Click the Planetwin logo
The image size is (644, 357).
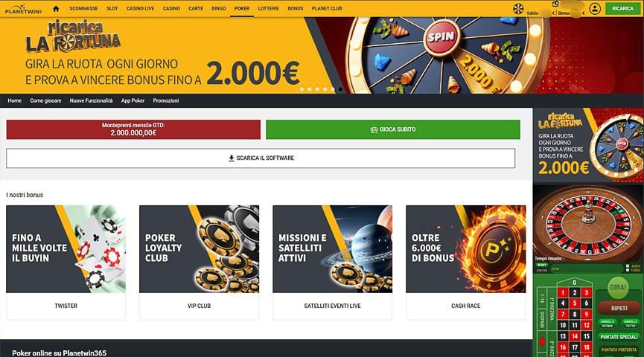click(23, 9)
